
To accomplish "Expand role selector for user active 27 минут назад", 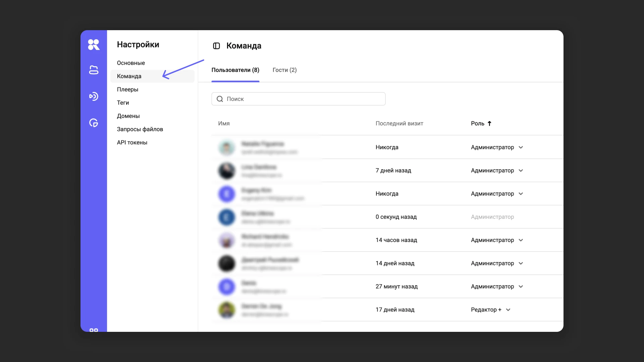I will point(521,287).
